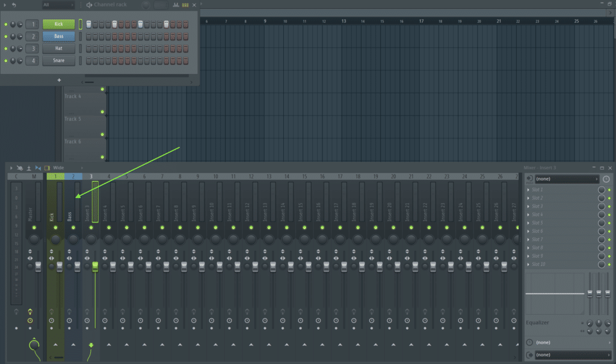Click the undo arrow in Channel rack
The width and height of the screenshot is (616, 364).
[x=14, y=5]
